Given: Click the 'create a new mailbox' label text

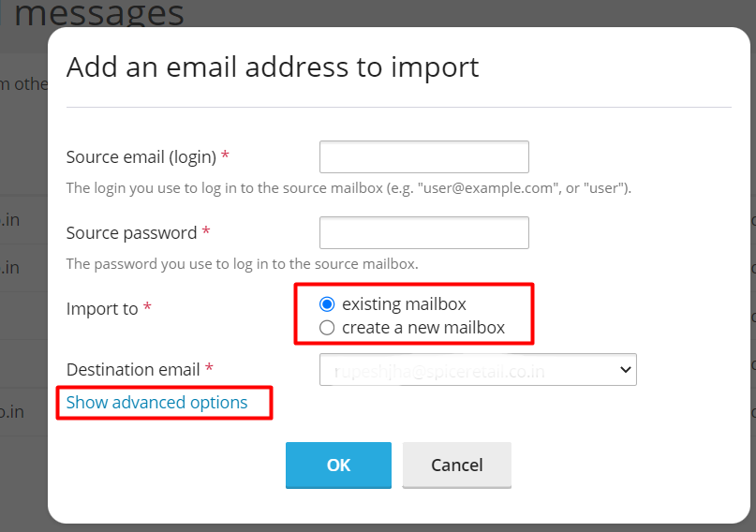Looking at the screenshot, I should point(423,328).
